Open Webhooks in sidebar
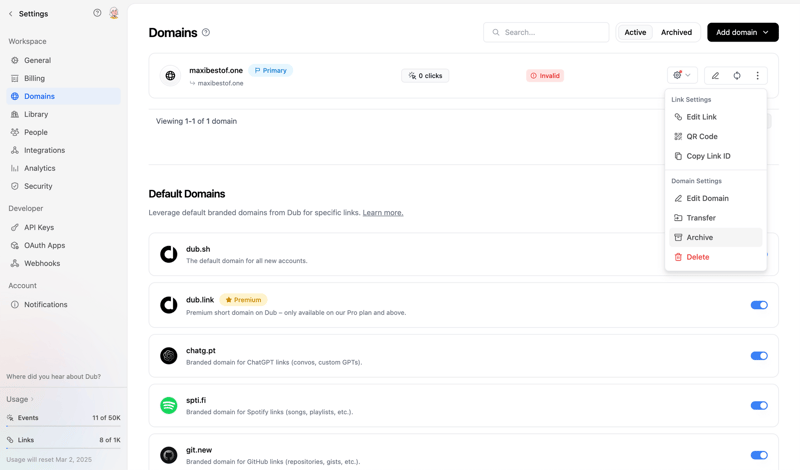 point(64,263)
